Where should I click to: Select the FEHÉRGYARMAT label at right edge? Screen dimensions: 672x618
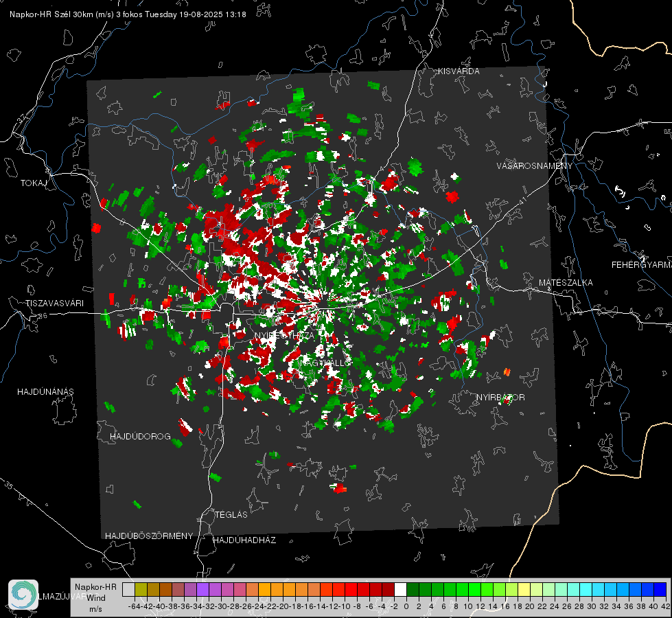642,265
